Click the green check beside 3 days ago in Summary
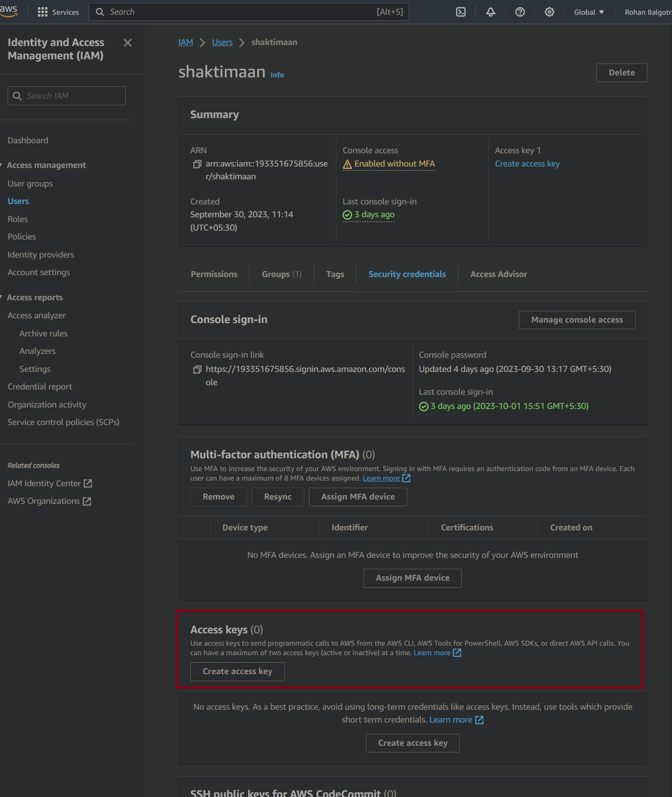The height and width of the screenshot is (797, 672). 347,215
